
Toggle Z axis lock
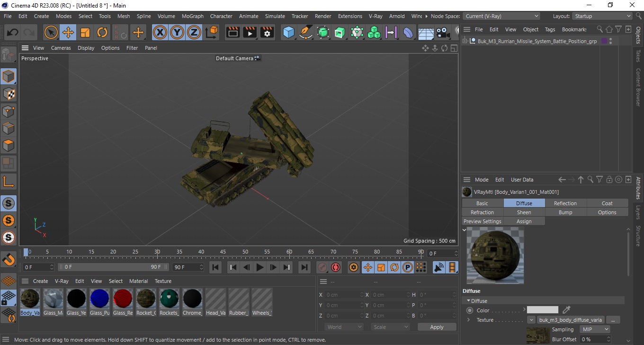point(194,33)
